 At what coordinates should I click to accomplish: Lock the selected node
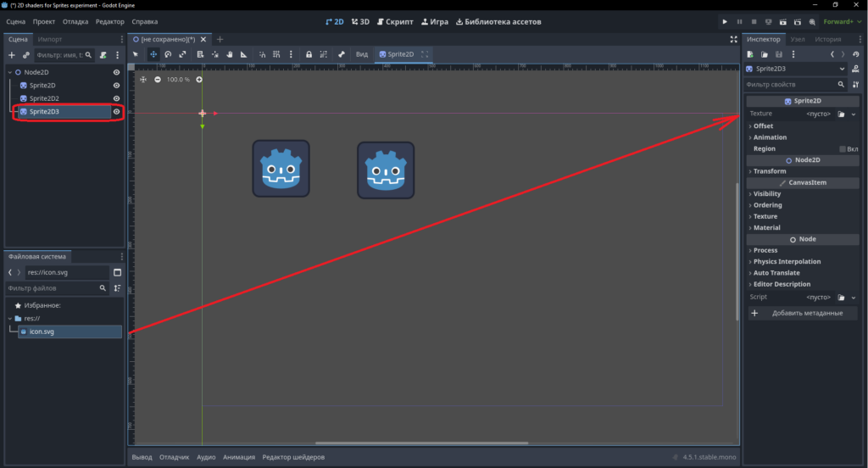point(309,54)
